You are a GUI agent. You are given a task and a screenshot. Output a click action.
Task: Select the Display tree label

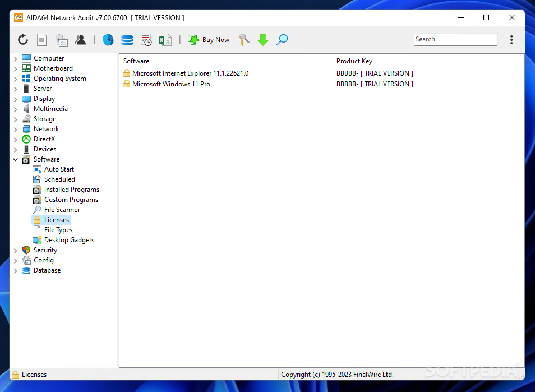44,99
